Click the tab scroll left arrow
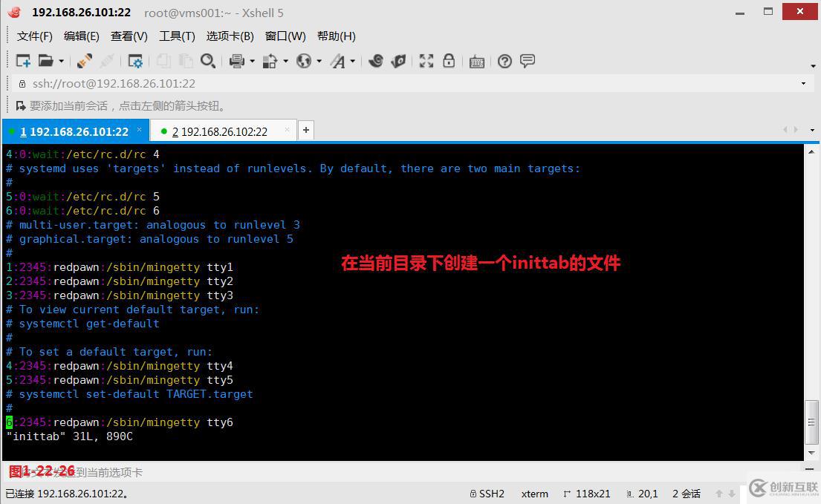Screen dimensions: 821x504 (785, 130)
